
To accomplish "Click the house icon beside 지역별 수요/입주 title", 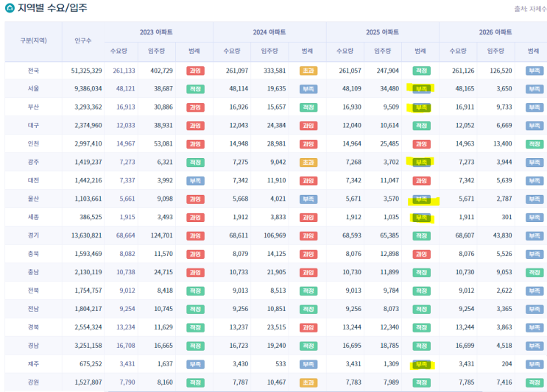I will 8,8.
